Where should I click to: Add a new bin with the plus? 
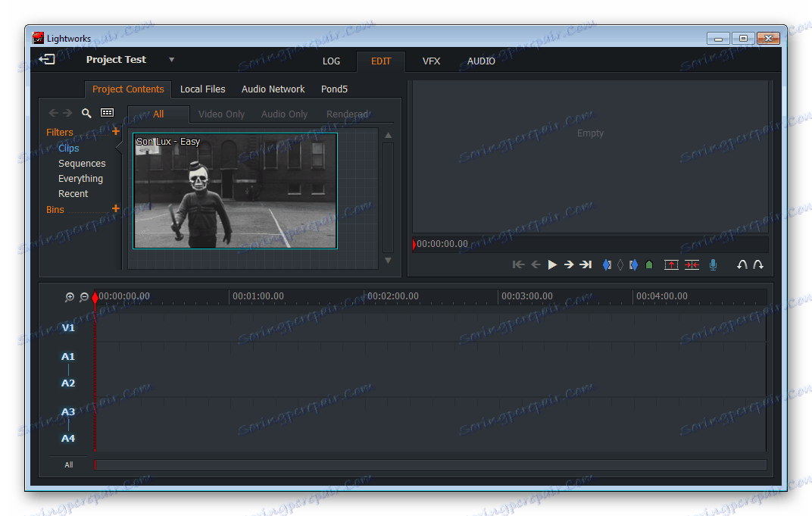click(116, 208)
